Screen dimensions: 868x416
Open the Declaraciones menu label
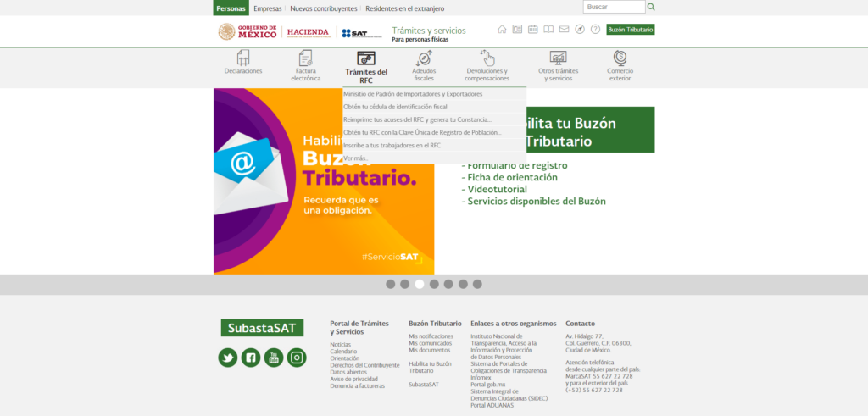[243, 71]
